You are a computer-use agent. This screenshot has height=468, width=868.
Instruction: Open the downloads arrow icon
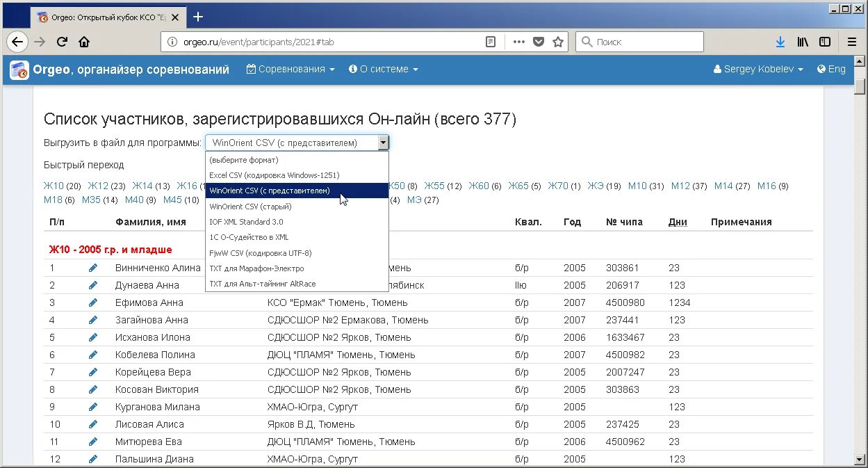(x=780, y=42)
